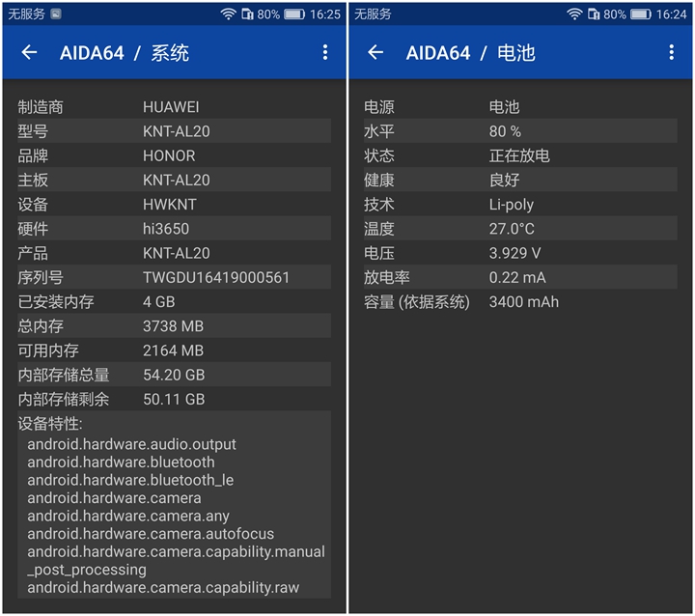Select the 型号 KNT-AL20 row
Screen dimensions: 695x616
coord(174,131)
